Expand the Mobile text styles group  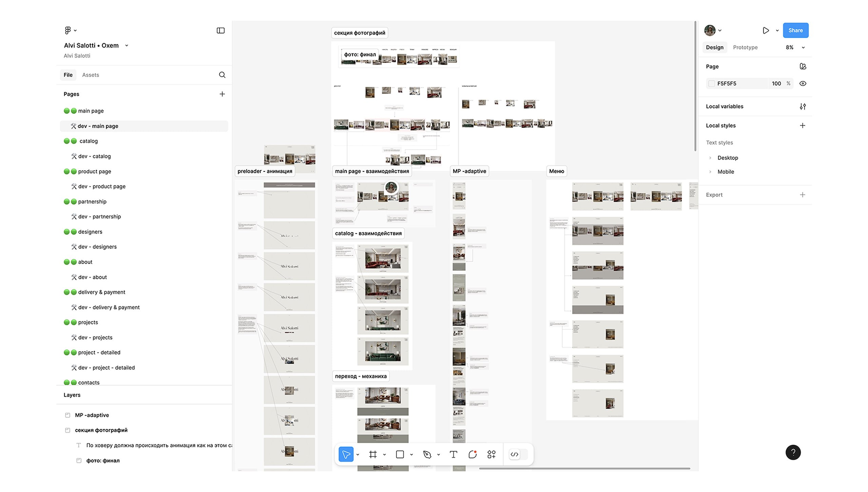710,172
